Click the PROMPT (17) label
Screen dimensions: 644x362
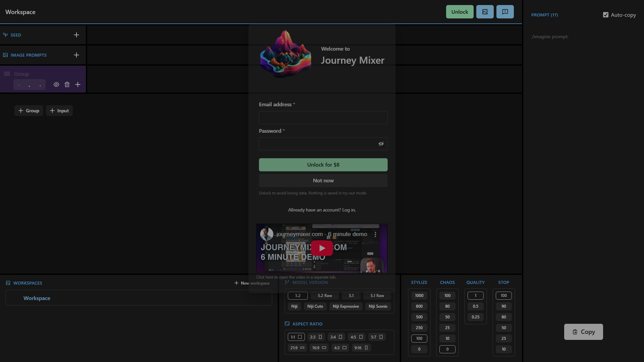point(544,15)
